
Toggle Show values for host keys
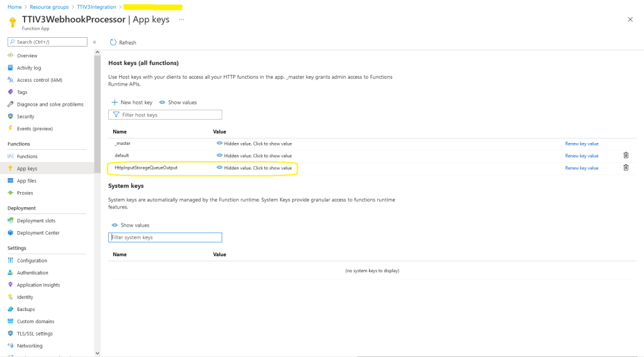(178, 102)
